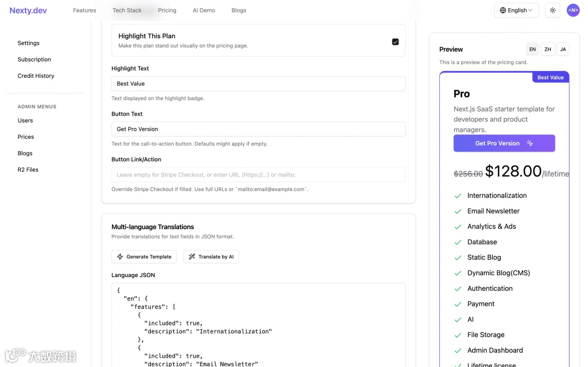Open Credit History in the sidebar

click(x=36, y=76)
